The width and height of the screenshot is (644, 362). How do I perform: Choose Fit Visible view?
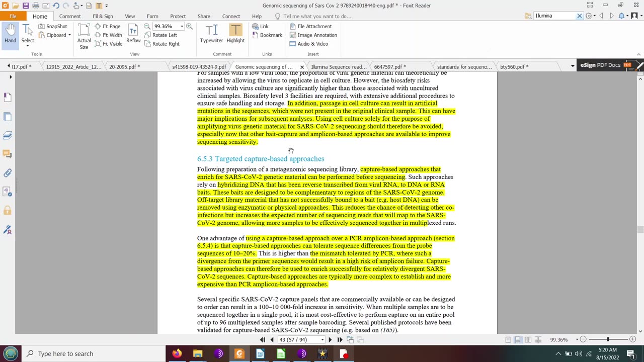pyautogui.click(x=108, y=44)
